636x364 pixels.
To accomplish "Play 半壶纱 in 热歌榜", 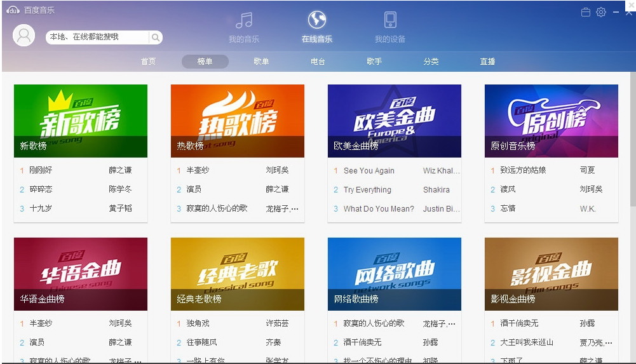I will coord(198,170).
